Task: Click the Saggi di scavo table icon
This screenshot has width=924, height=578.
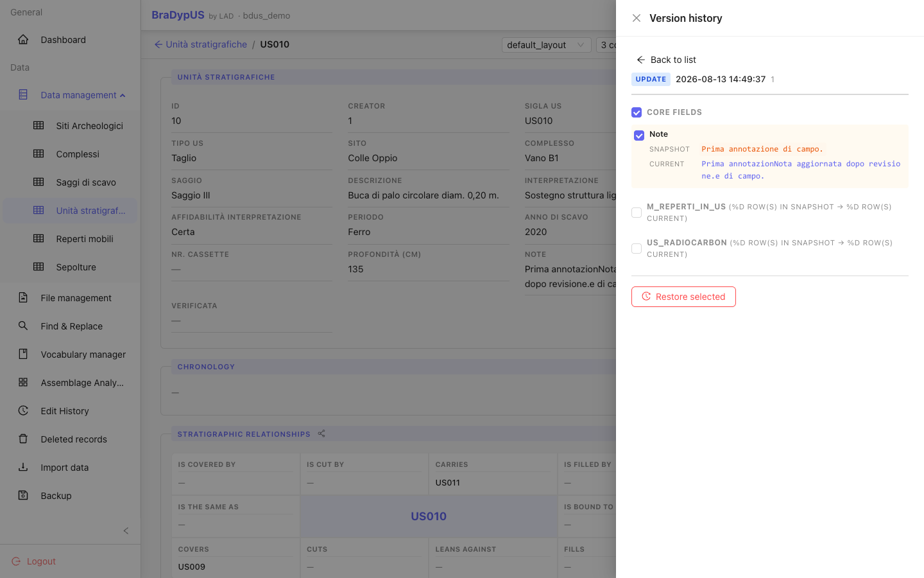Action: point(38,182)
